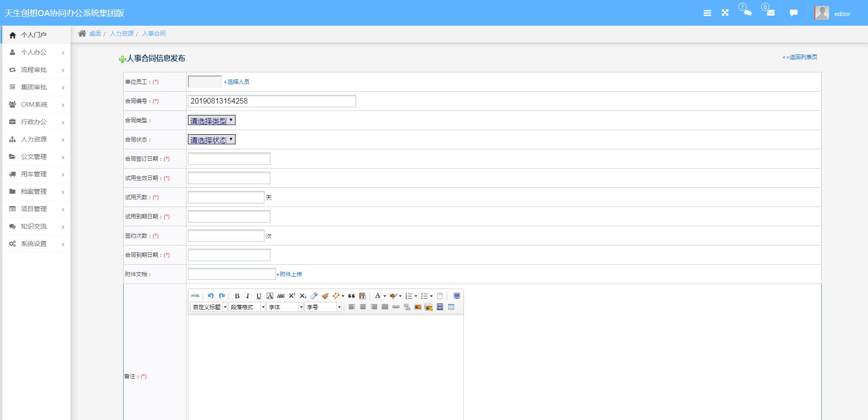868x420 pixels.
Task: Click the 合同编号 input field
Action: click(272, 101)
